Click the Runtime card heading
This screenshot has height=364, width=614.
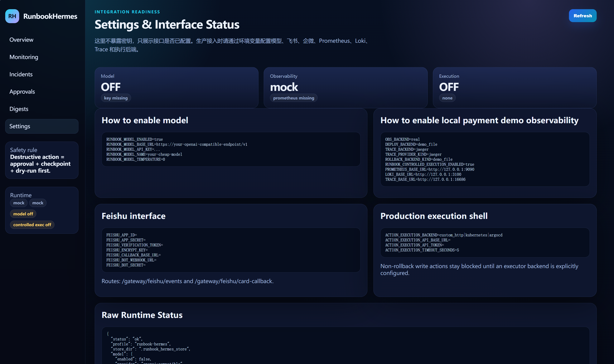point(21,195)
